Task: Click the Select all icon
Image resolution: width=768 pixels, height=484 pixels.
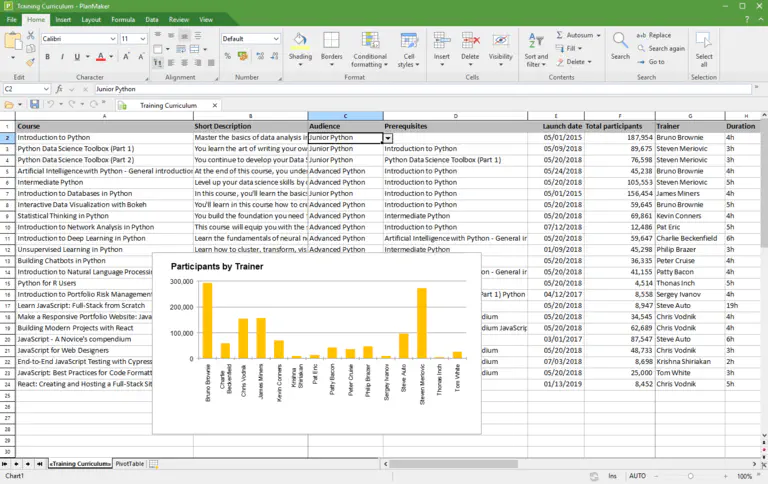Action: tap(704, 40)
